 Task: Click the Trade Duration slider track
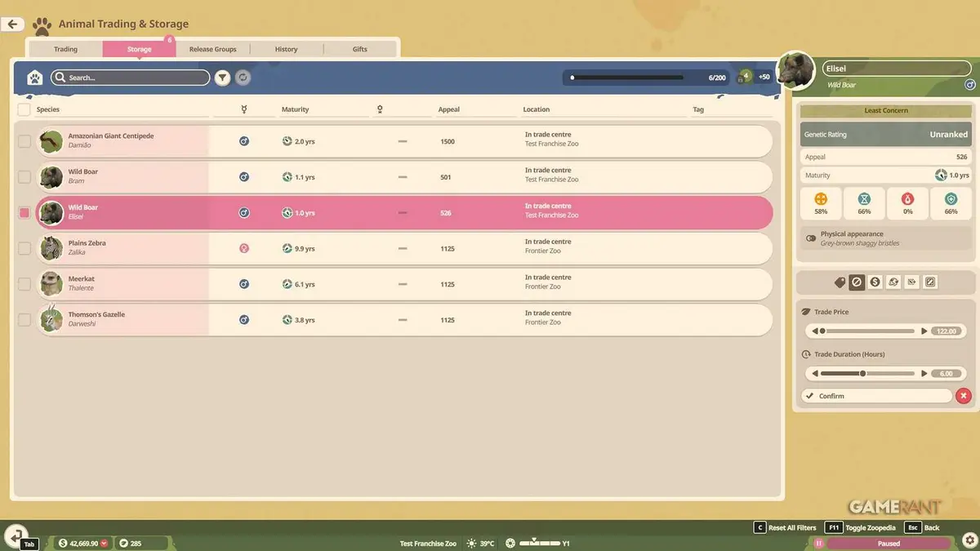(867, 374)
